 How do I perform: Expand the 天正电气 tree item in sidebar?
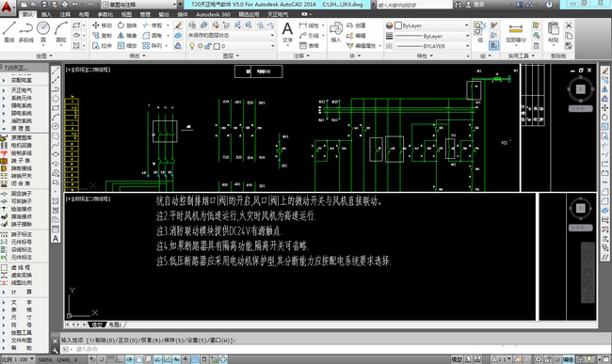point(21,90)
